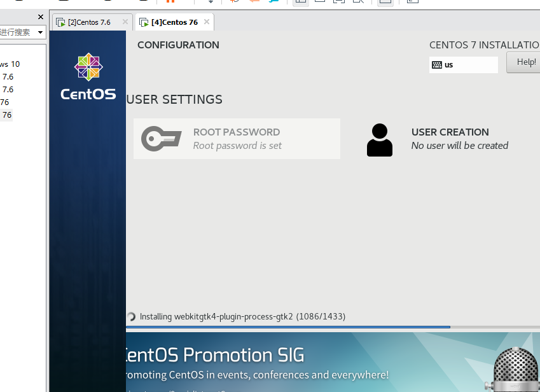Click the CentOS logo in the sidebar
This screenshot has width=540, height=392.
[88, 76]
